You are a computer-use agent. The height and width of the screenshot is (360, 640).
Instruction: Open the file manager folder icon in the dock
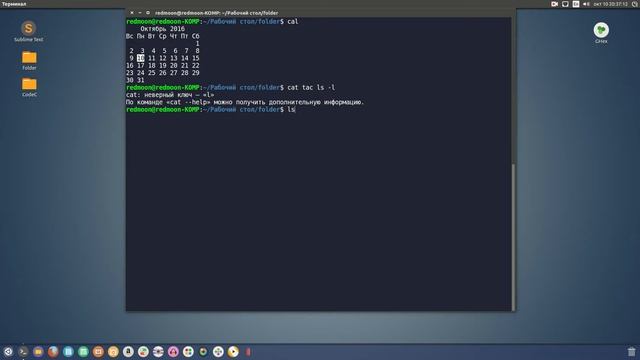coord(38,351)
